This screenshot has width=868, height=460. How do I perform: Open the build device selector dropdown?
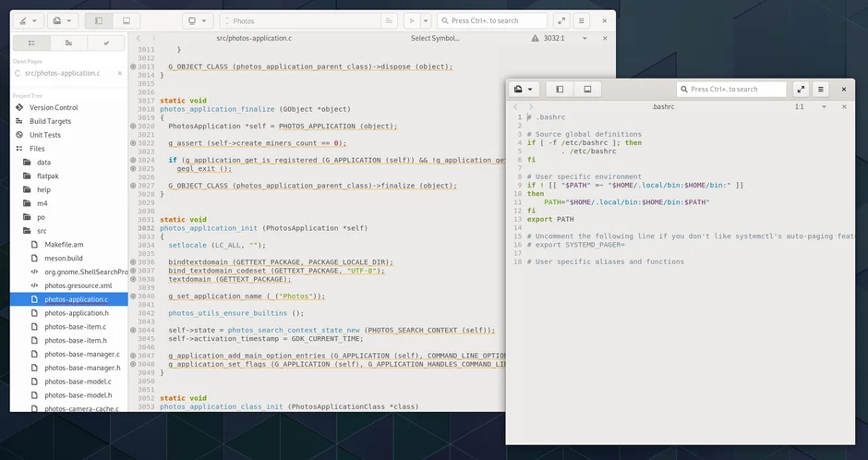[197, 20]
